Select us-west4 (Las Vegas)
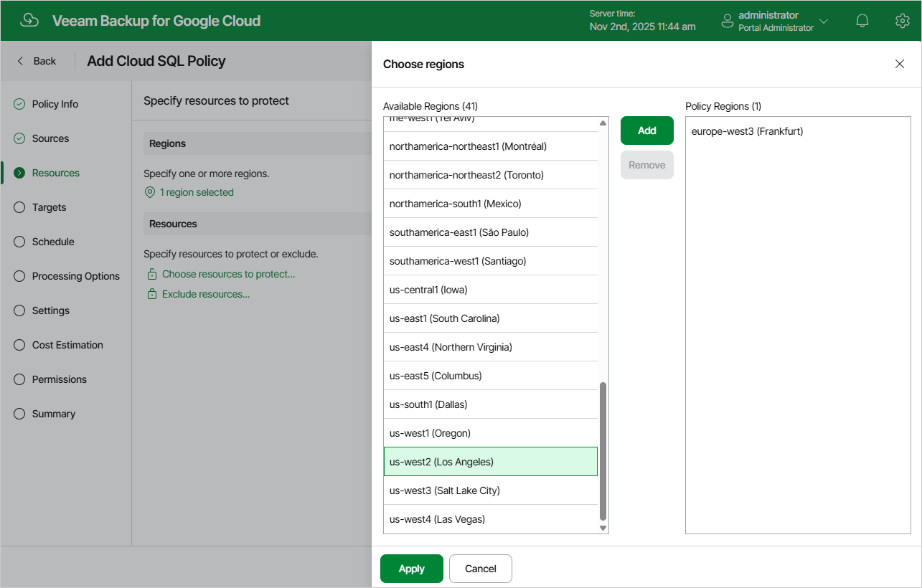Image resolution: width=922 pixels, height=588 pixels. pos(491,519)
